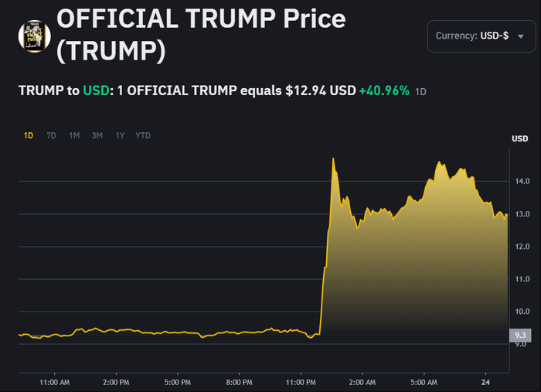Click the OFFICIAL TRUMP coin logo
The width and height of the screenshot is (541, 392).
click(x=34, y=36)
